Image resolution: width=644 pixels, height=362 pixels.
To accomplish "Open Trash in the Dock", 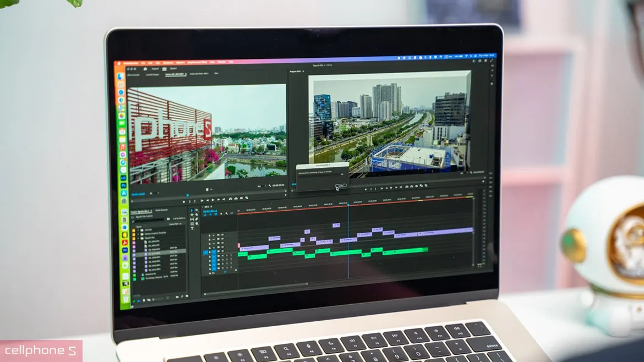I will click(125, 299).
